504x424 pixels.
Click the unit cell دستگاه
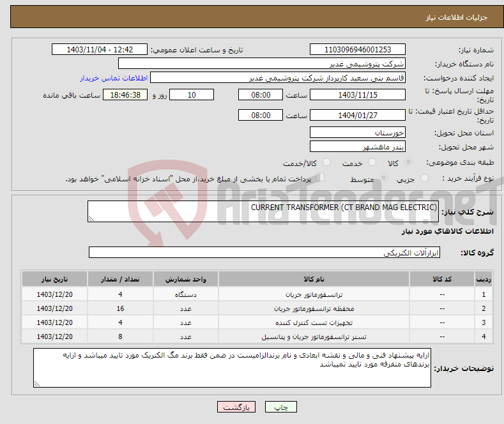186,294
